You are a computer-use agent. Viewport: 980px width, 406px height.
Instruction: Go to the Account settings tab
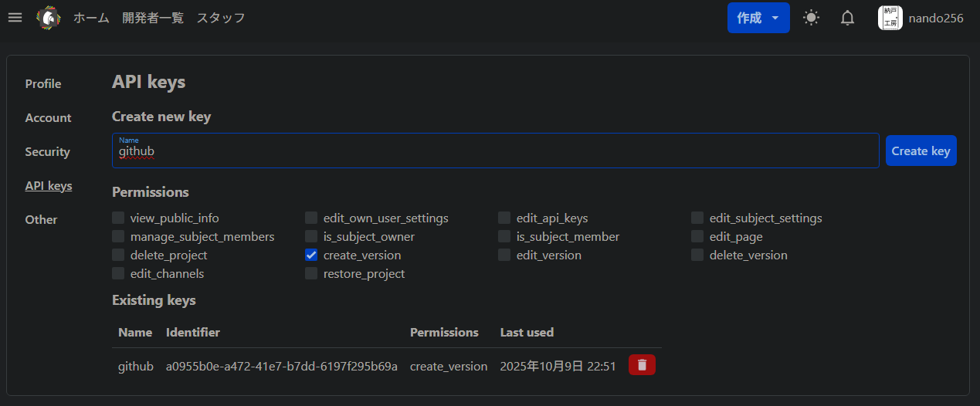(48, 118)
